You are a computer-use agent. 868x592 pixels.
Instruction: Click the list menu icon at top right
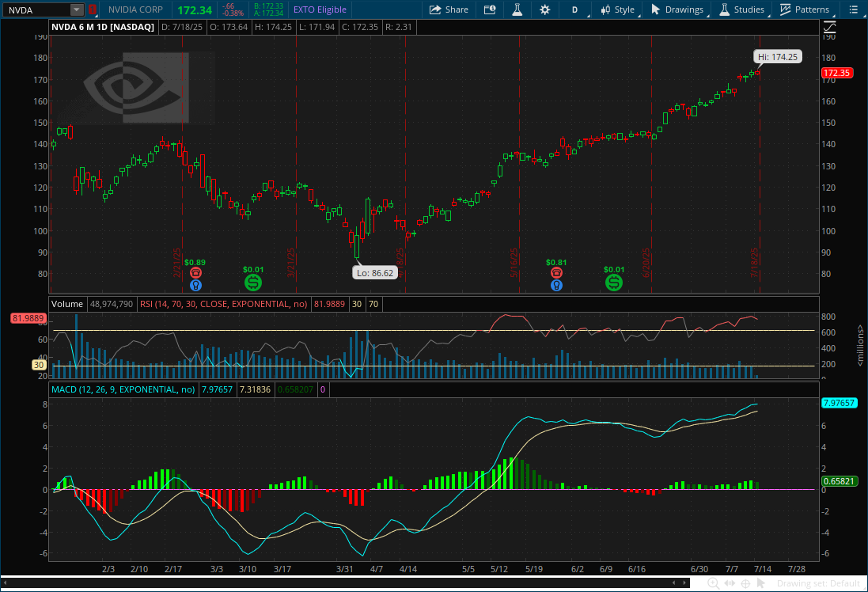(x=853, y=9)
